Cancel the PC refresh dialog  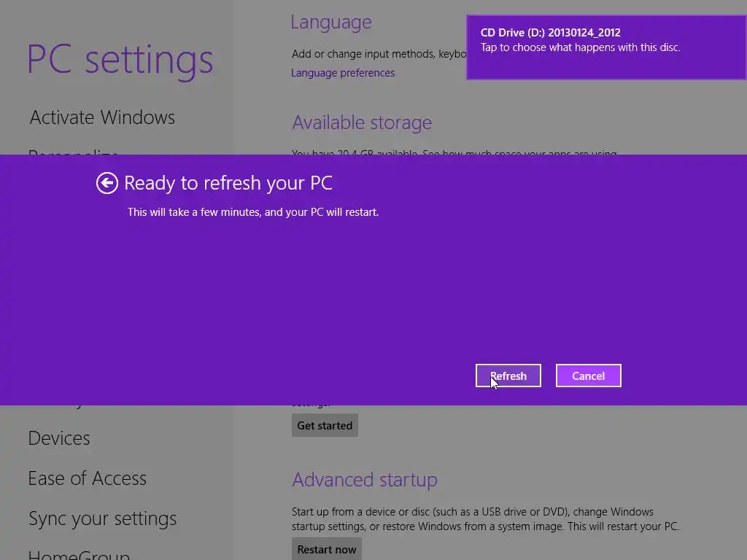point(589,376)
